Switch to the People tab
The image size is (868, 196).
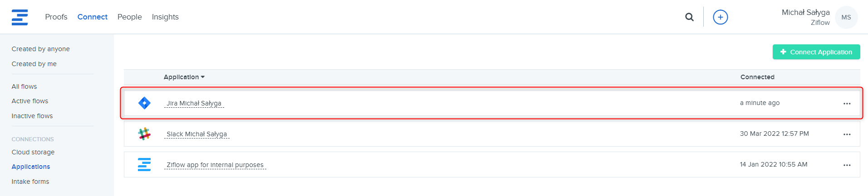coord(129,17)
